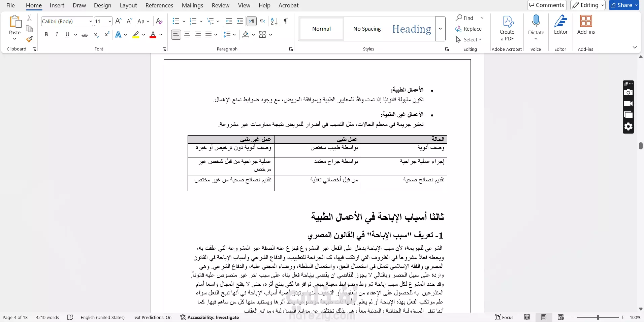Sort the selected text
This screenshot has width=644, height=322.
(274, 21)
